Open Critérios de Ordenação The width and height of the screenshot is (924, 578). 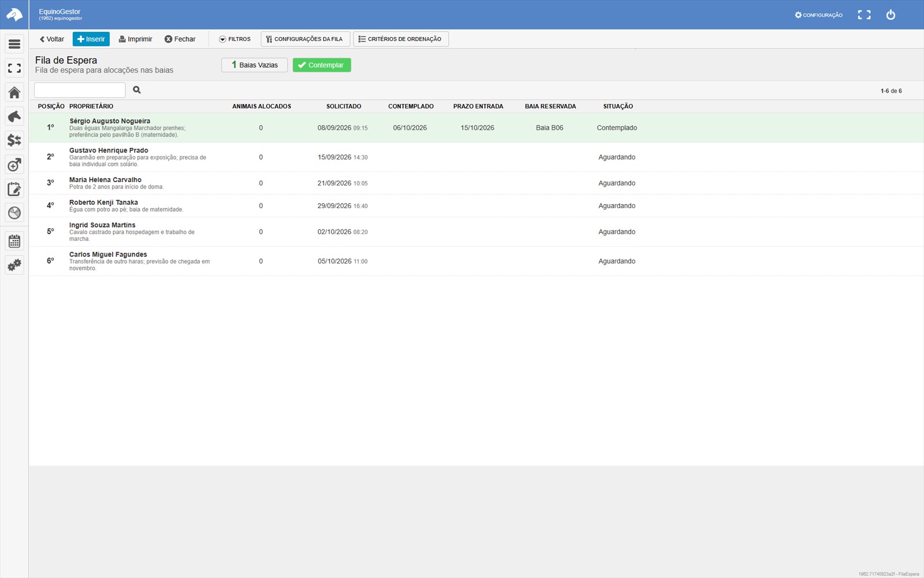click(x=401, y=39)
